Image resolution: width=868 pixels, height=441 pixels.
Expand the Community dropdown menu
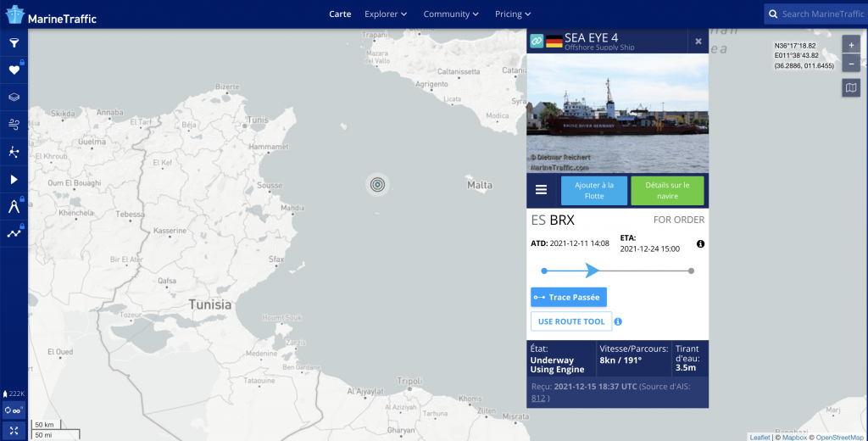(x=451, y=14)
